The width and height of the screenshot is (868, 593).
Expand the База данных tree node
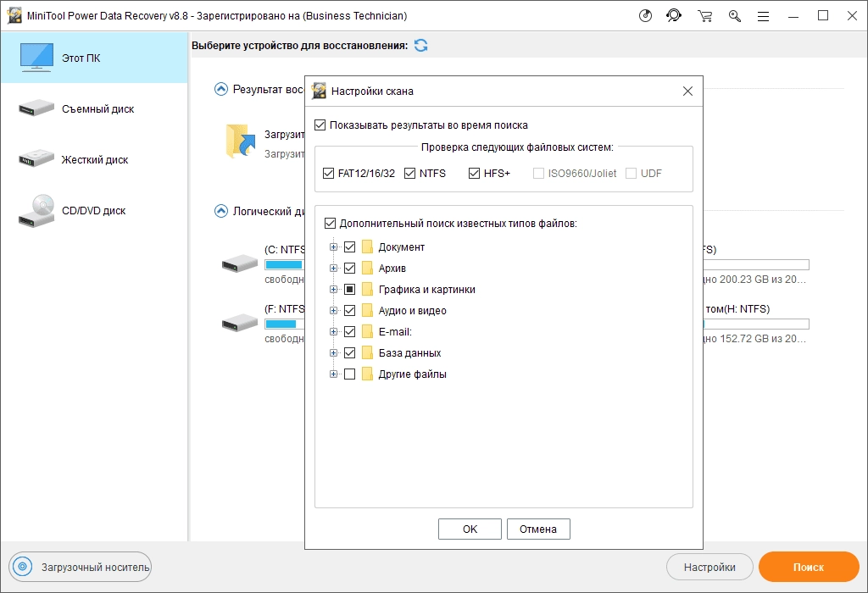[x=333, y=353]
